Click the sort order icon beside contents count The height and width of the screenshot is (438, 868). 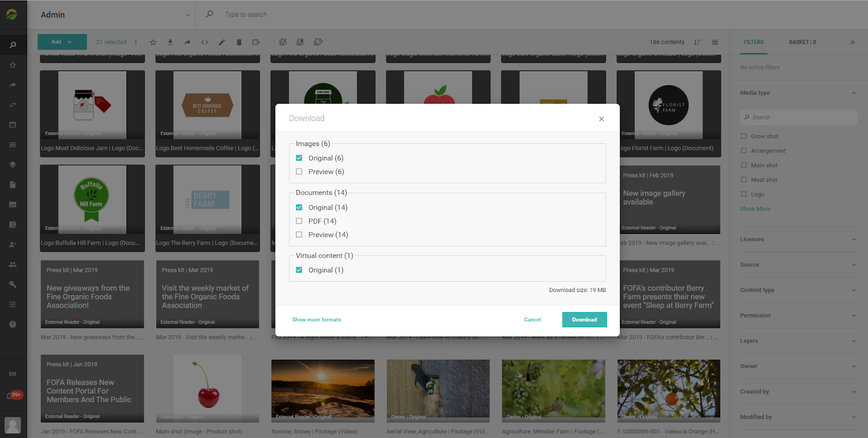[x=698, y=42]
